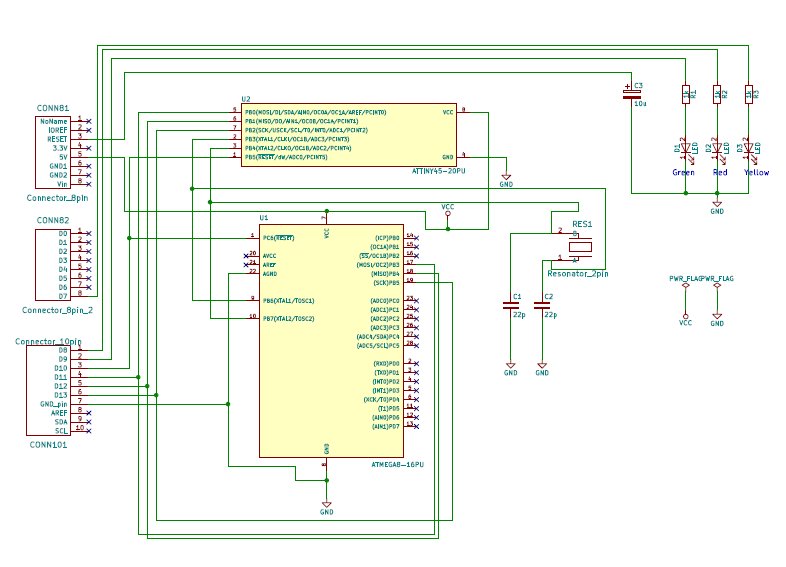Image resolution: width=786 pixels, height=567 pixels.
Task: Select the U1 ATMEGA8 chip body
Action: [331, 341]
